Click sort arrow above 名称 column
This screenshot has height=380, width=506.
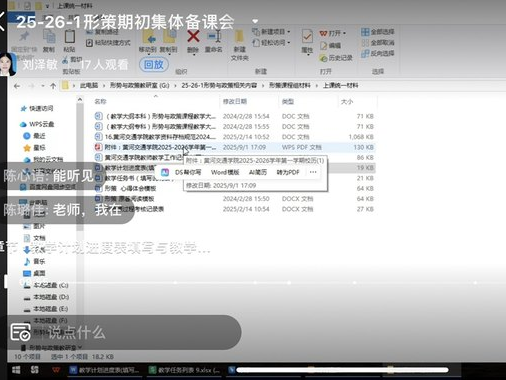(x=155, y=96)
